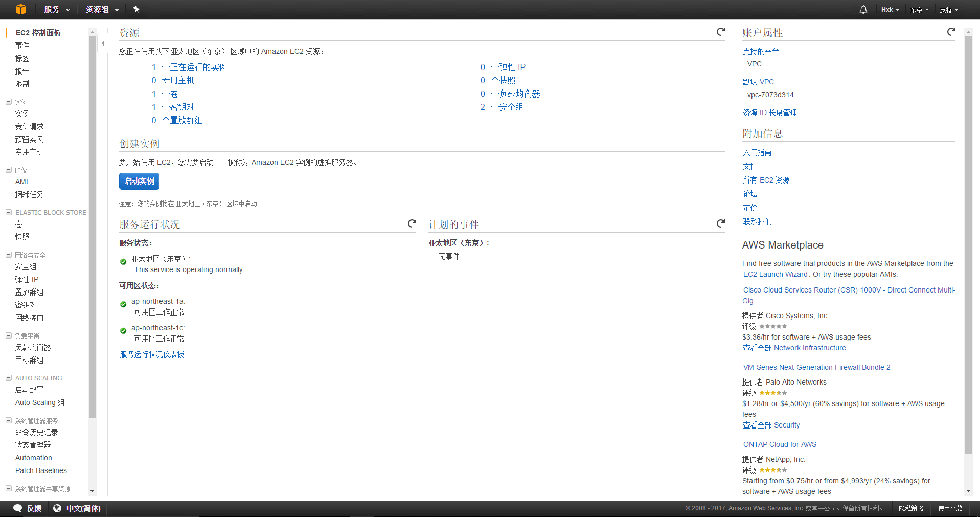Screen dimensions: 980x517
Task: Select EC2 控制面板 in the sidebar
Action: [x=38, y=33]
